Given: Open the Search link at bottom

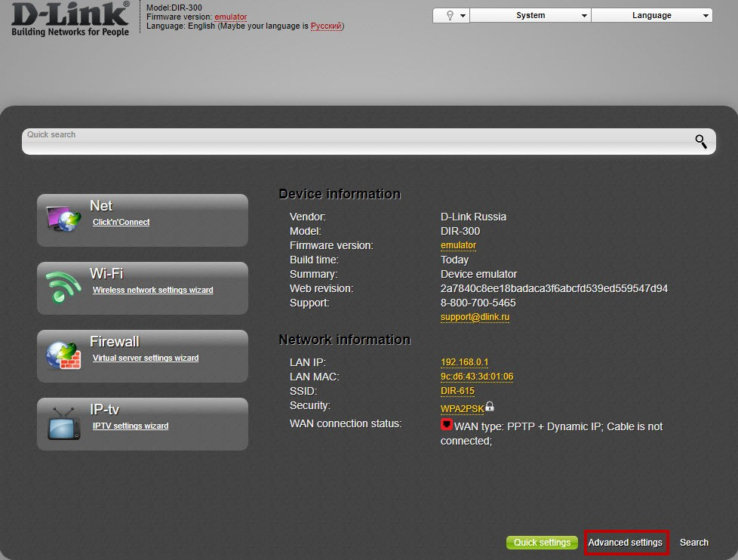Looking at the screenshot, I should pos(693,543).
